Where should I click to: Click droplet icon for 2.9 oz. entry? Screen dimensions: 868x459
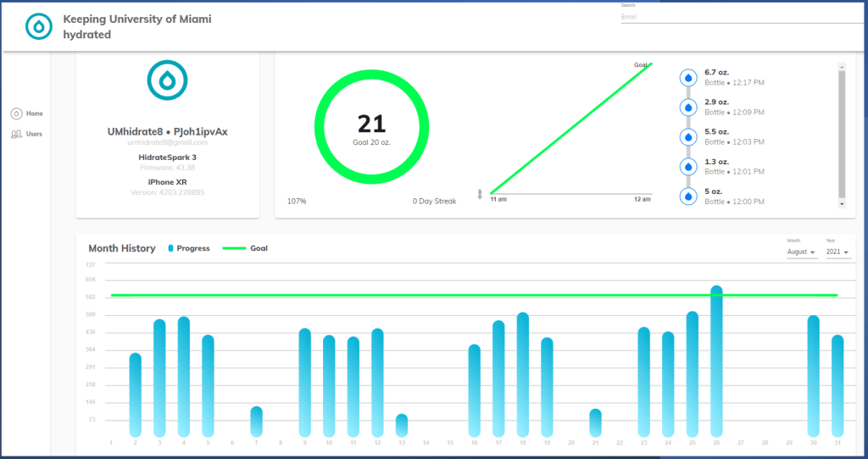(688, 108)
